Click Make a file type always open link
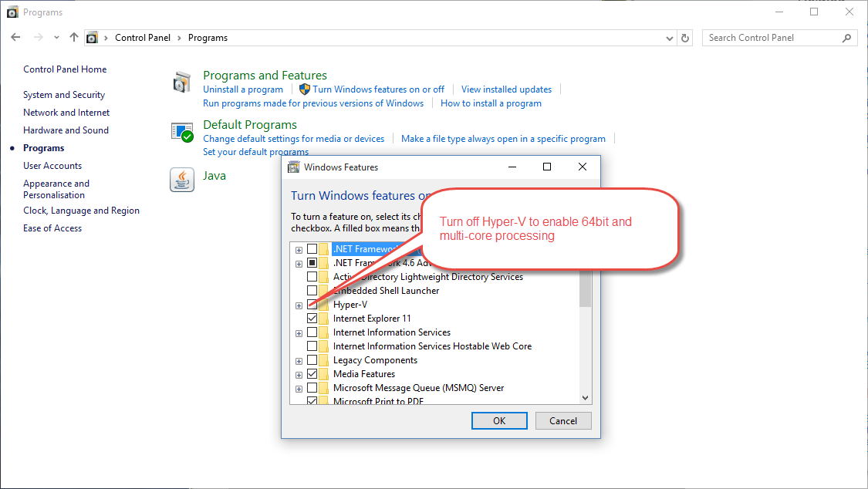Screen dimensions: 868x489 coord(503,139)
